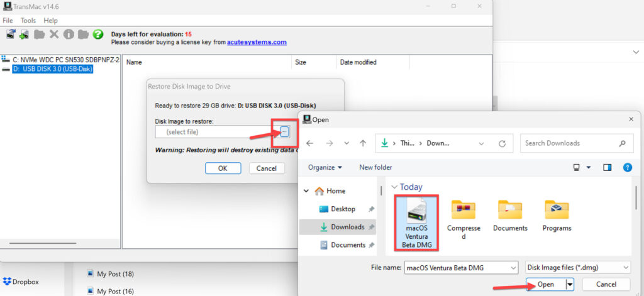This screenshot has width=644, height=296.
Task: Click the Open button
Action: tap(546, 284)
